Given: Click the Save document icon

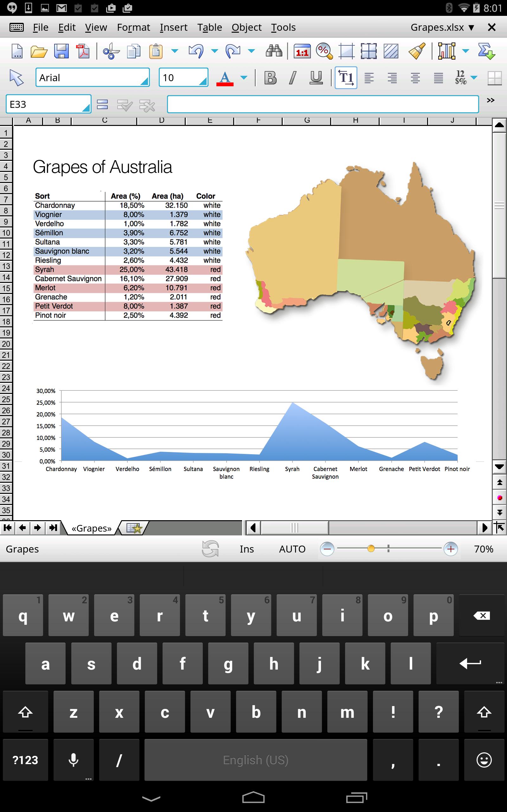Looking at the screenshot, I should click(61, 51).
